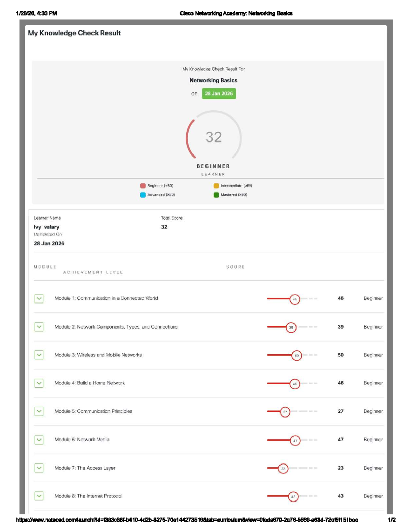Click the green Mastered legend swatch
The image size is (411, 532).
[x=216, y=195]
